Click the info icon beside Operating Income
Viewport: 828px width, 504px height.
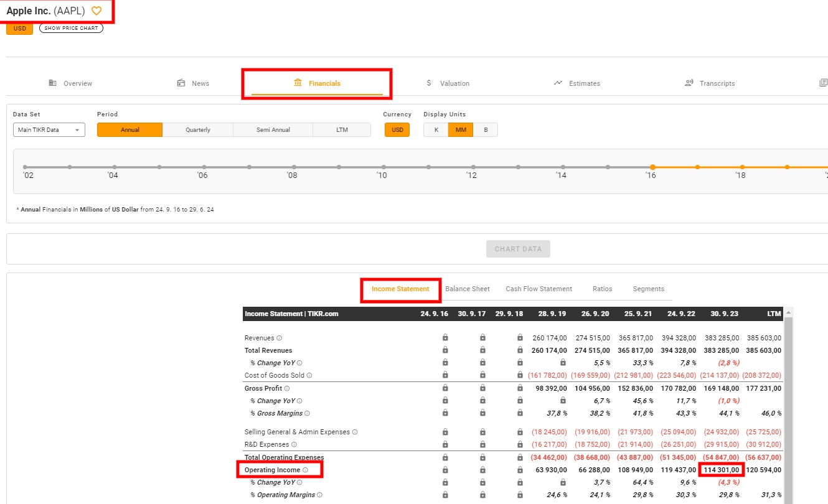[305, 470]
